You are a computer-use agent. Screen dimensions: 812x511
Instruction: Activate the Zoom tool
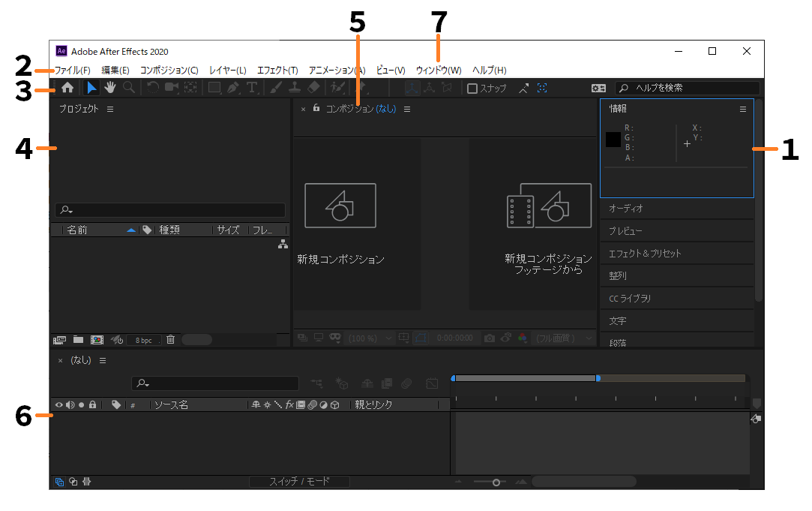pyautogui.click(x=128, y=88)
